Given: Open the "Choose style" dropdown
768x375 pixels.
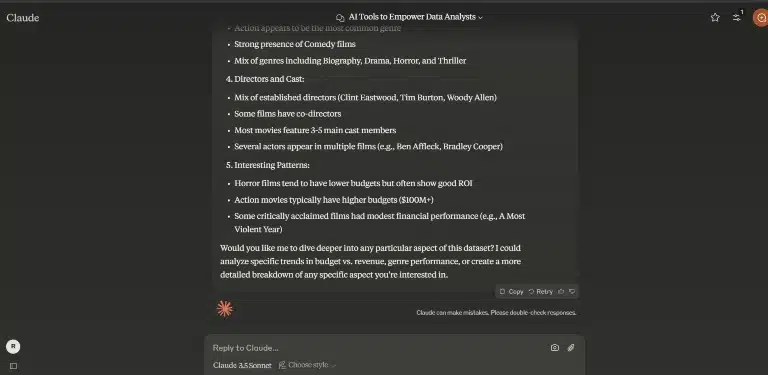Looking at the screenshot, I should (x=308, y=365).
